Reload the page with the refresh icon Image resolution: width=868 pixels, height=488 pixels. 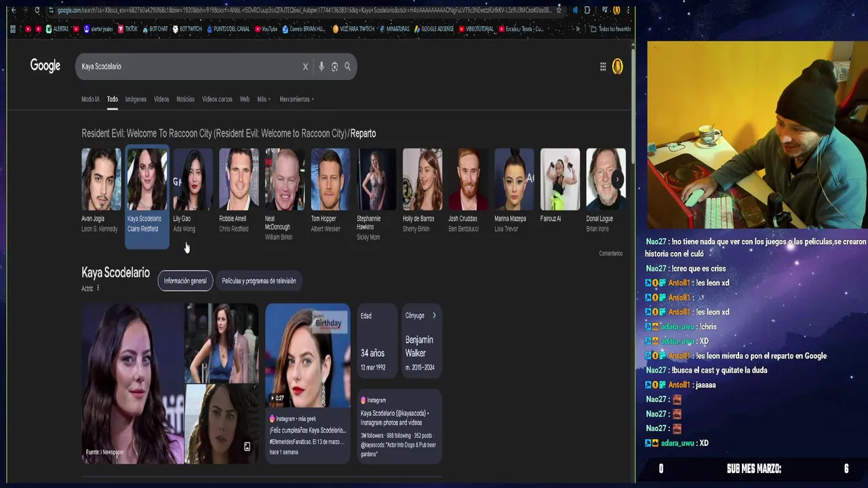point(37,10)
